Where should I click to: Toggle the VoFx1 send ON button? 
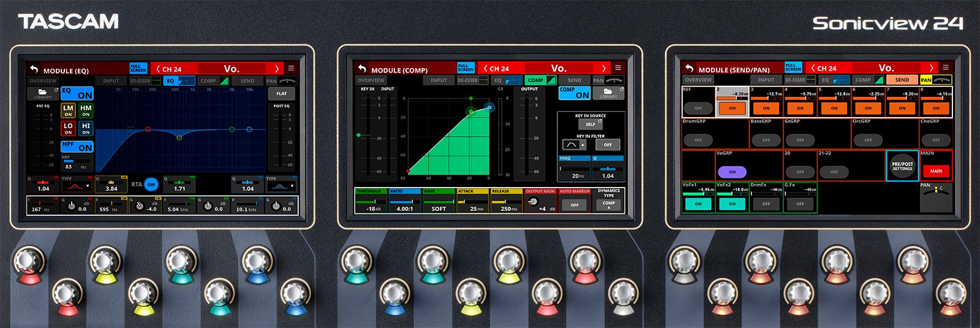point(698,204)
